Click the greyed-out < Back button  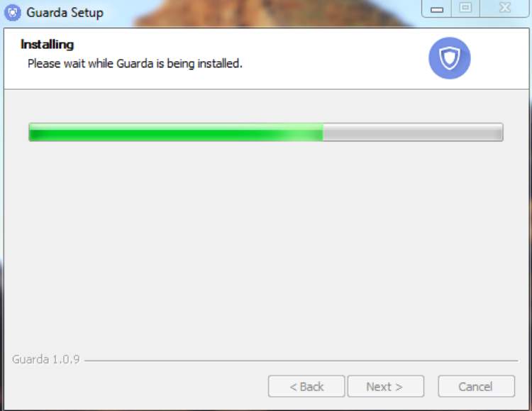306,386
